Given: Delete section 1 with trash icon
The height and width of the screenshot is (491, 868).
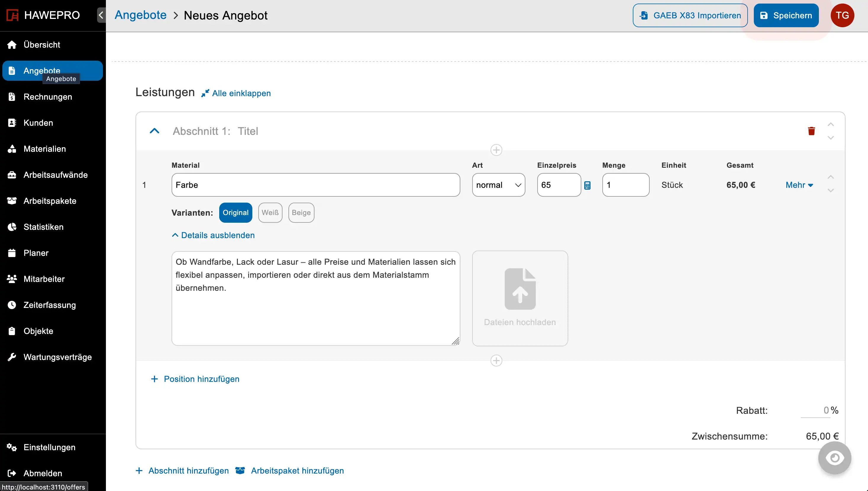Looking at the screenshot, I should click(x=811, y=131).
